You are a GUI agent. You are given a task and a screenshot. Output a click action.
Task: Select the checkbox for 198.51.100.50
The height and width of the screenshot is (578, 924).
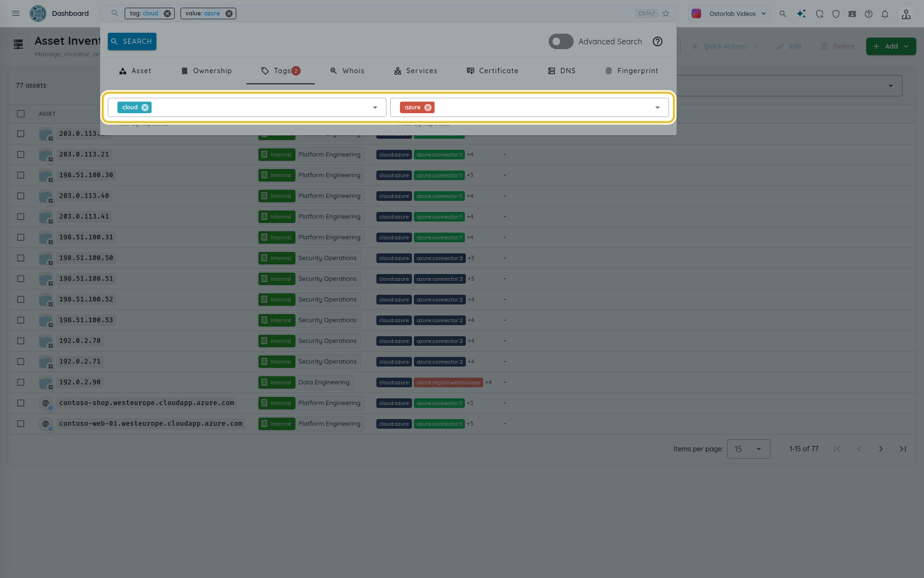(21, 258)
